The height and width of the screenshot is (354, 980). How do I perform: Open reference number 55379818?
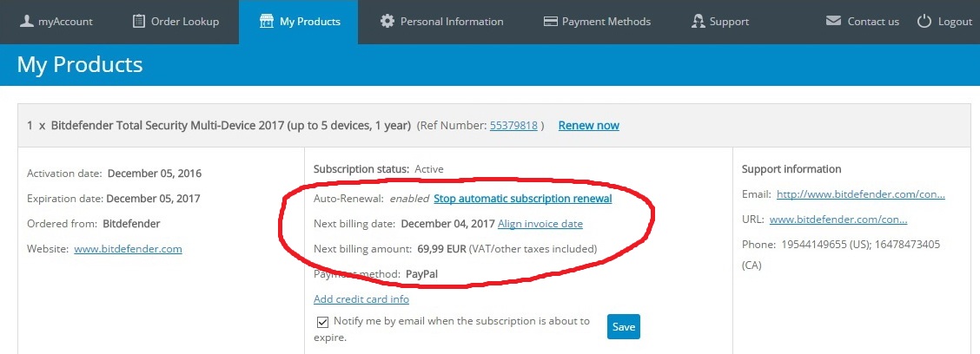click(513, 126)
